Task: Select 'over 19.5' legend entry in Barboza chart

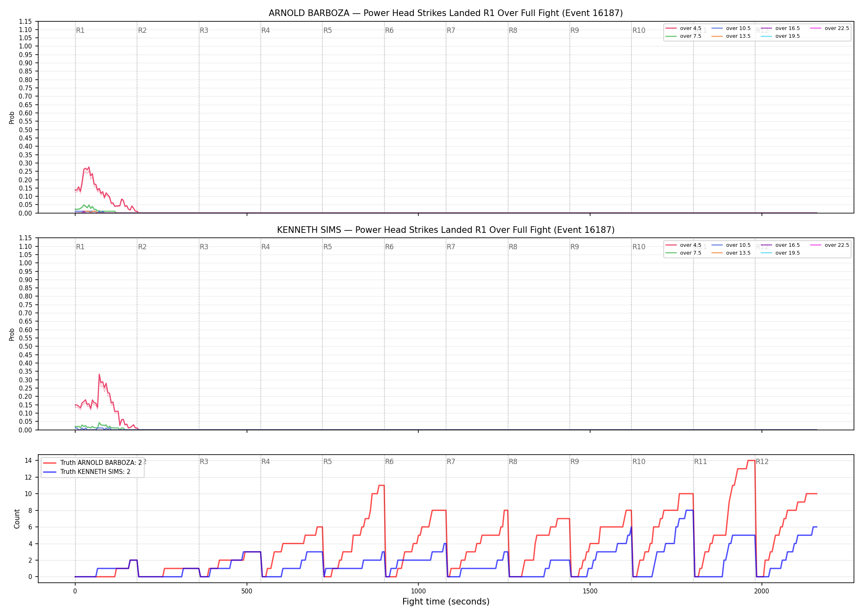Action: [x=780, y=36]
